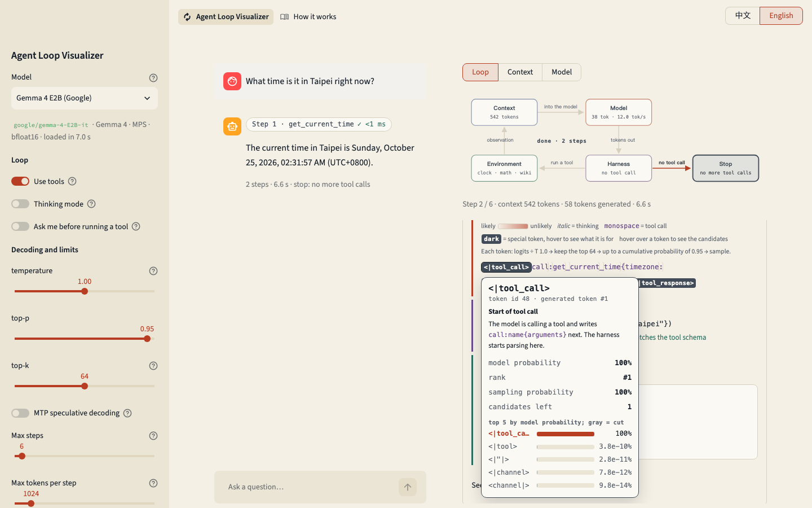Click the dark <|tool_call> token
The width and height of the screenshot is (812, 508).
click(x=506, y=267)
